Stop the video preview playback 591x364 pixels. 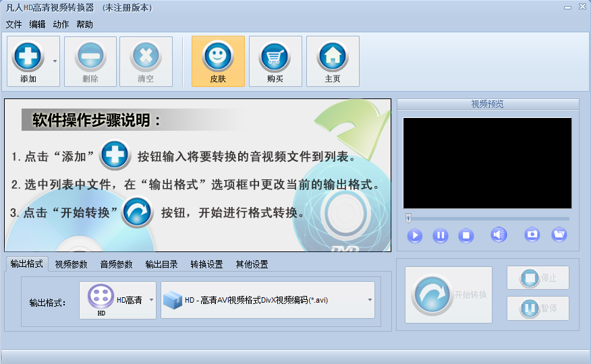(466, 235)
